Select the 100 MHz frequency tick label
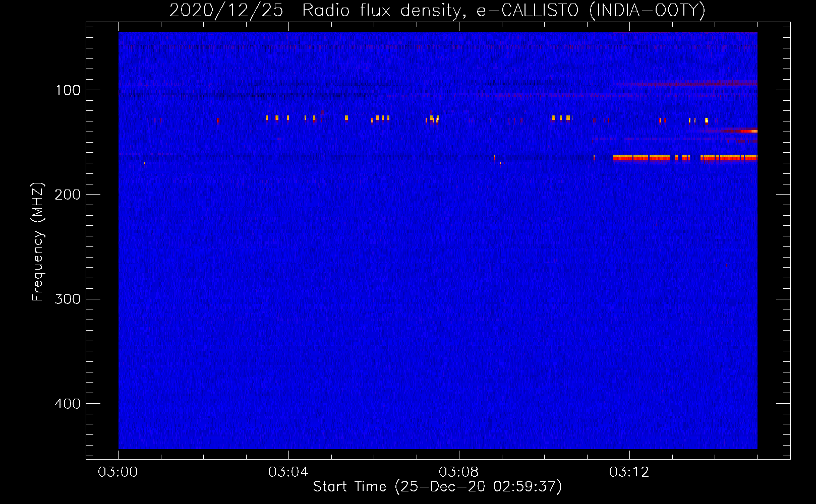Viewport: 816px width, 504px height. (68, 90)
